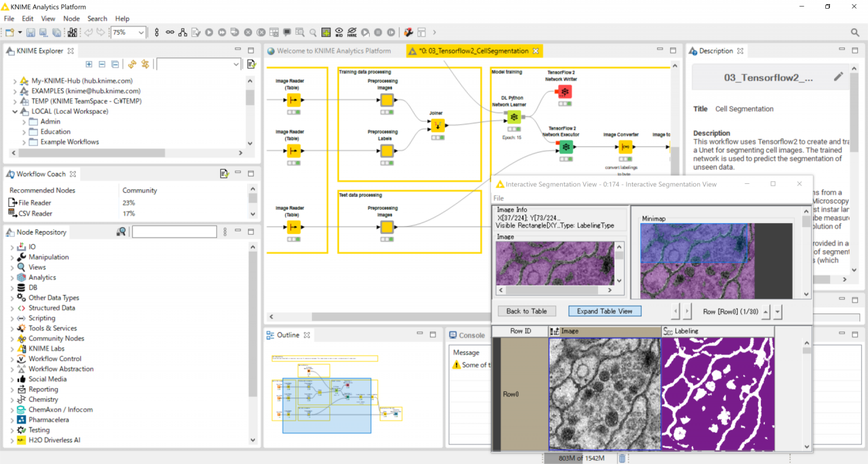The width and height of the screenshot is (868, 464).
Task: Click Execute all nodes toolbar icon
Action: point(222,32)
